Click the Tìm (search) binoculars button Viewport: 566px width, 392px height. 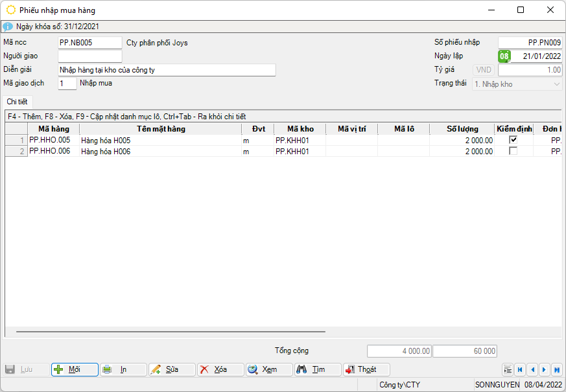coord(318,369)
